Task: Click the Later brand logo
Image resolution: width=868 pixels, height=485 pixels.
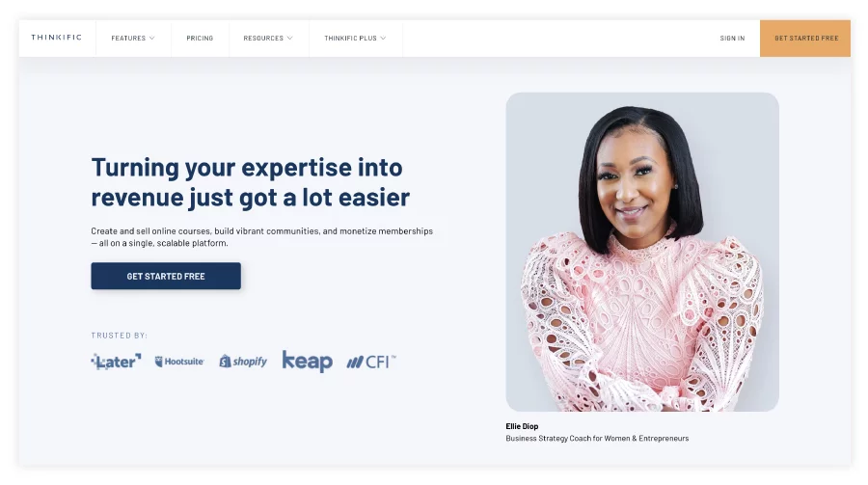Action: coord(117,362)
